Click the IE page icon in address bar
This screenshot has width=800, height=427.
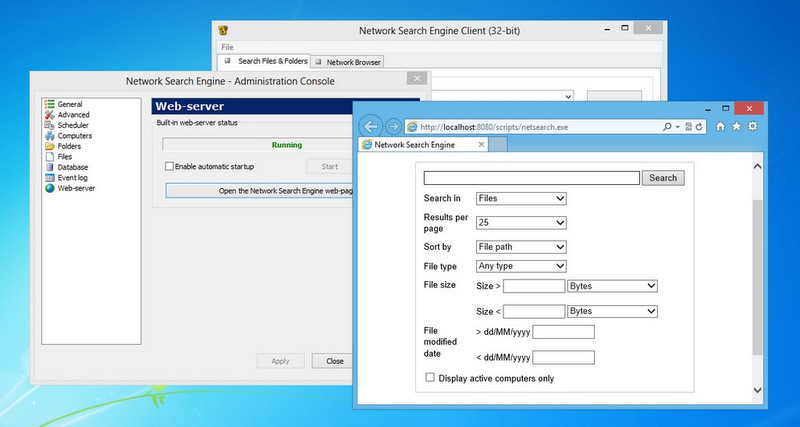(x=412, y=127)
